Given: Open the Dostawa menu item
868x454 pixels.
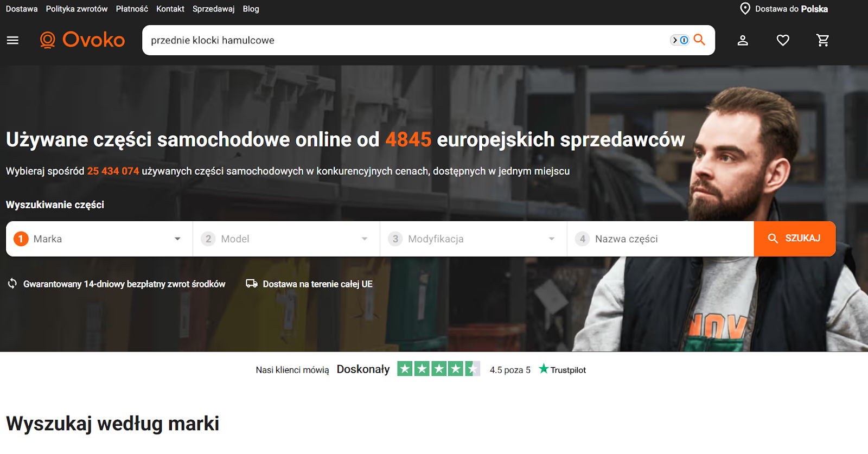Looking at the screenshot, I should tap(22, 9).
